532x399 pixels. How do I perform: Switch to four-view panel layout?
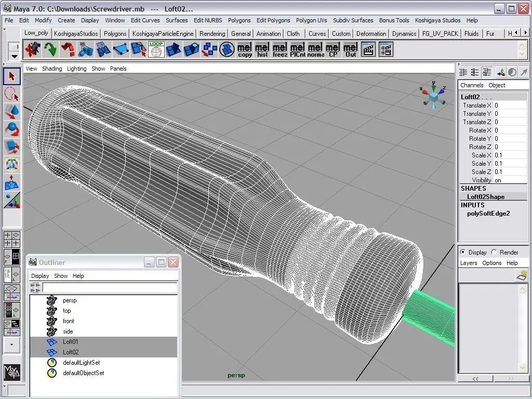(x=12, y=239)
